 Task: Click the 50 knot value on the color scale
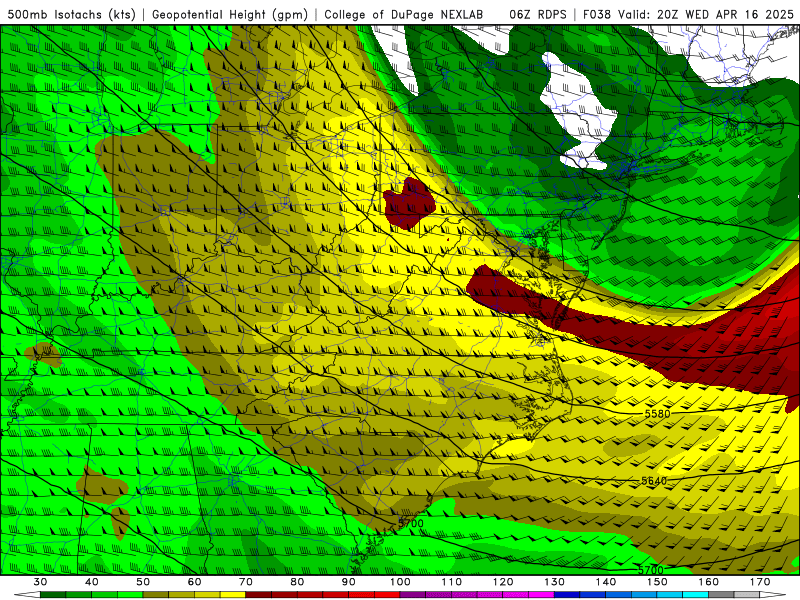click(143, 582)
